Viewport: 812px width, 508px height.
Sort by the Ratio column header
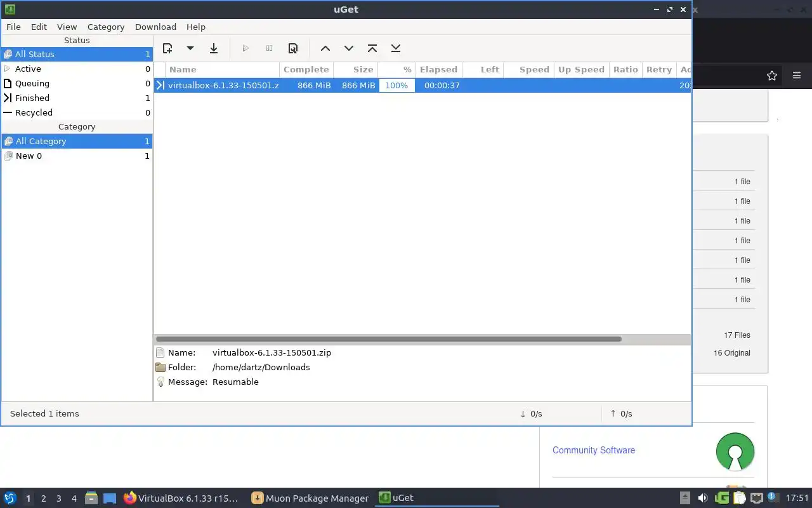coord(625,69)
